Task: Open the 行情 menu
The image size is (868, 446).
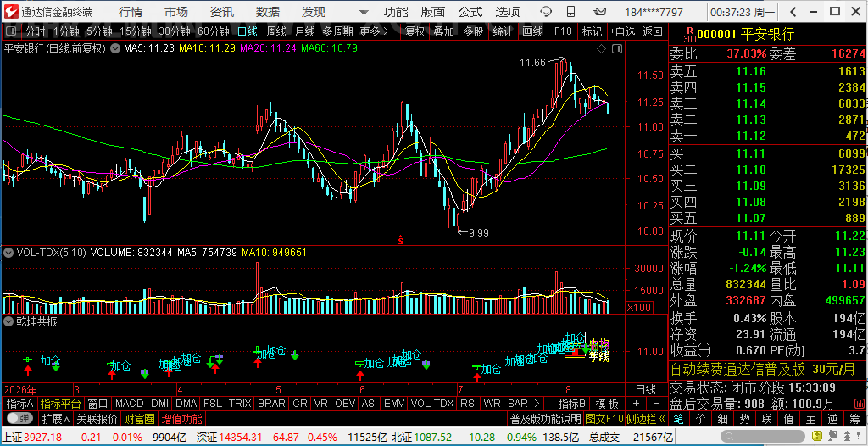Action: (x=130, y=12)
